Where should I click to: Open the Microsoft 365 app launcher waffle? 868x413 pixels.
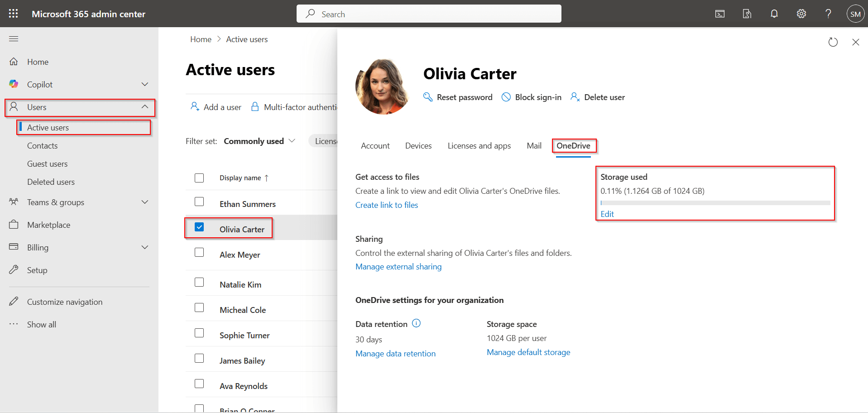click(13, 14)
